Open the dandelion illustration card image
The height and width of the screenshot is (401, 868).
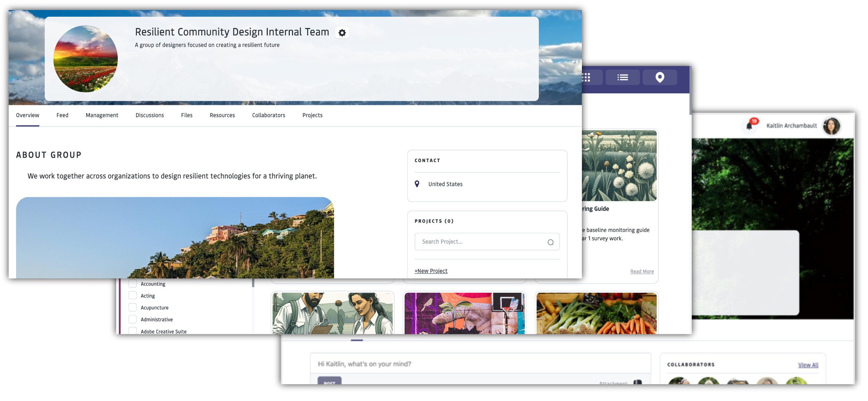[619, 166]
